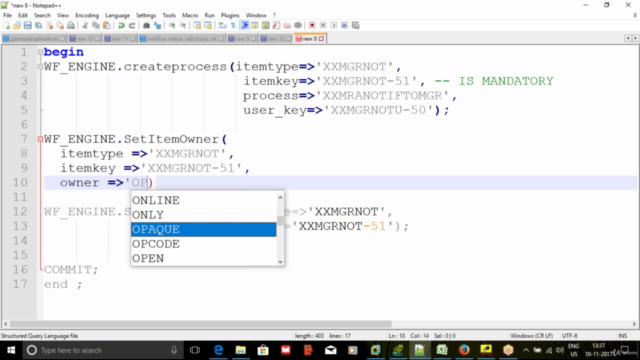Open the Settings menu

pyautogui.click(x=146, y=15)
